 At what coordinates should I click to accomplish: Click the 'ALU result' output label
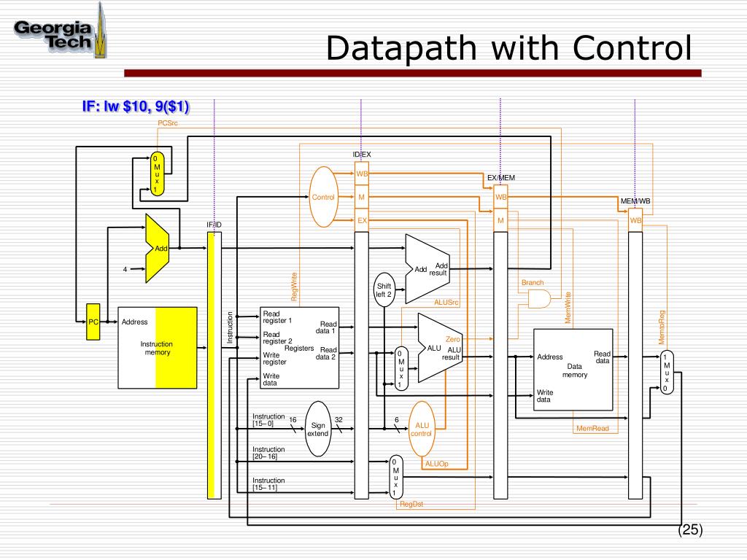[x=451, y=354]
